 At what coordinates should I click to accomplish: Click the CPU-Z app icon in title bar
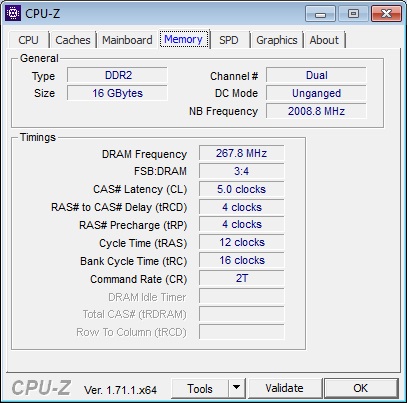[x=13, y=13]
